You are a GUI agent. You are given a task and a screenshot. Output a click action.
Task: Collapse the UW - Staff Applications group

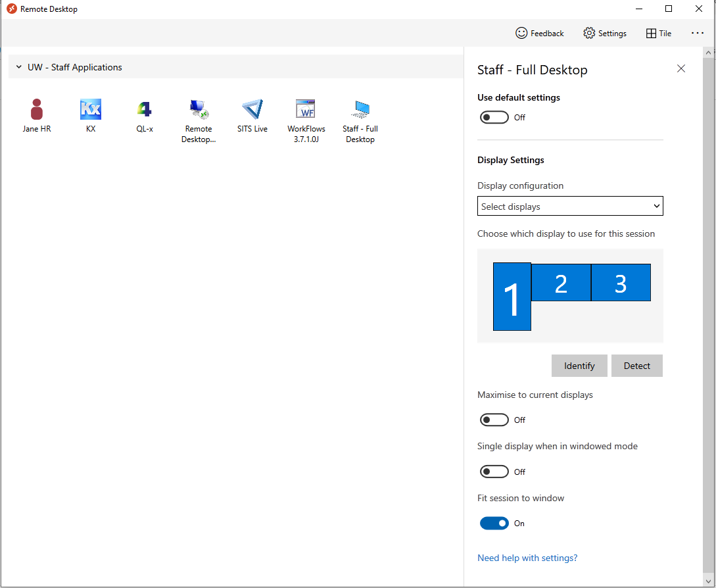pos(18,66)
